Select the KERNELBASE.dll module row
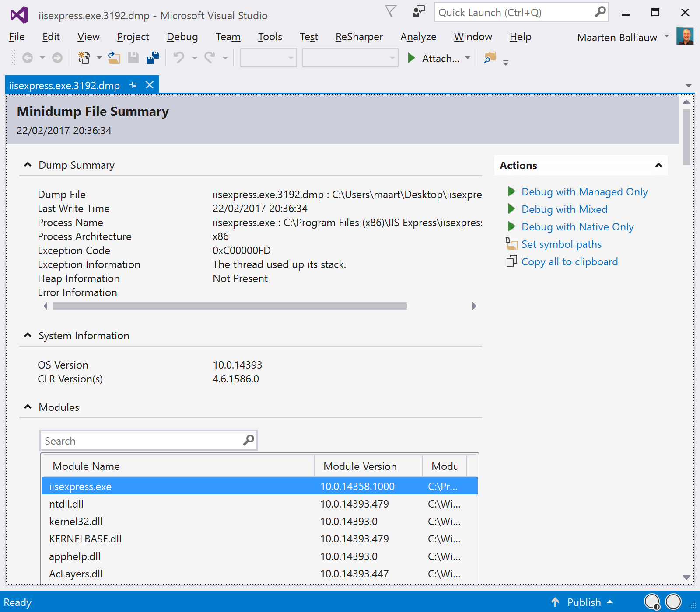Viewport: 700px width, 612px height. pos(259,539)
